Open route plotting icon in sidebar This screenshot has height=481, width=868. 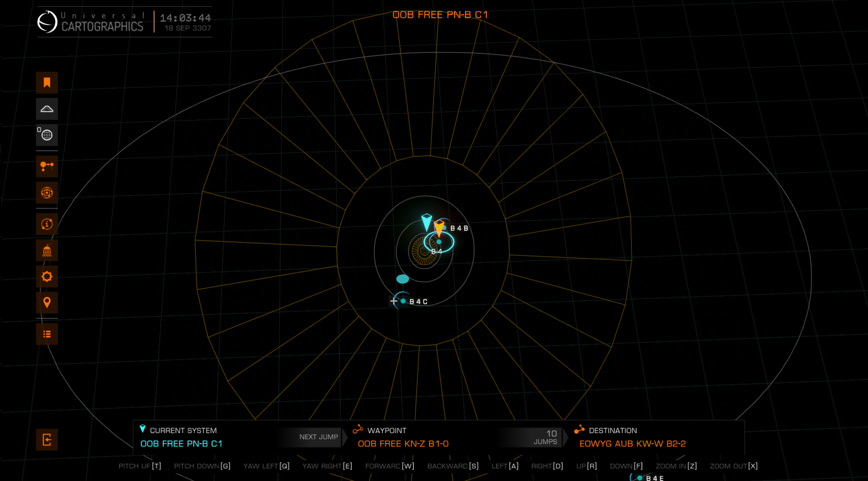point(47,166)
